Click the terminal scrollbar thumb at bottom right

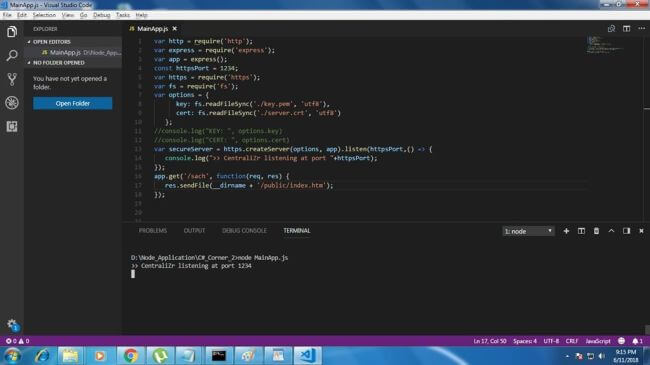647,330
